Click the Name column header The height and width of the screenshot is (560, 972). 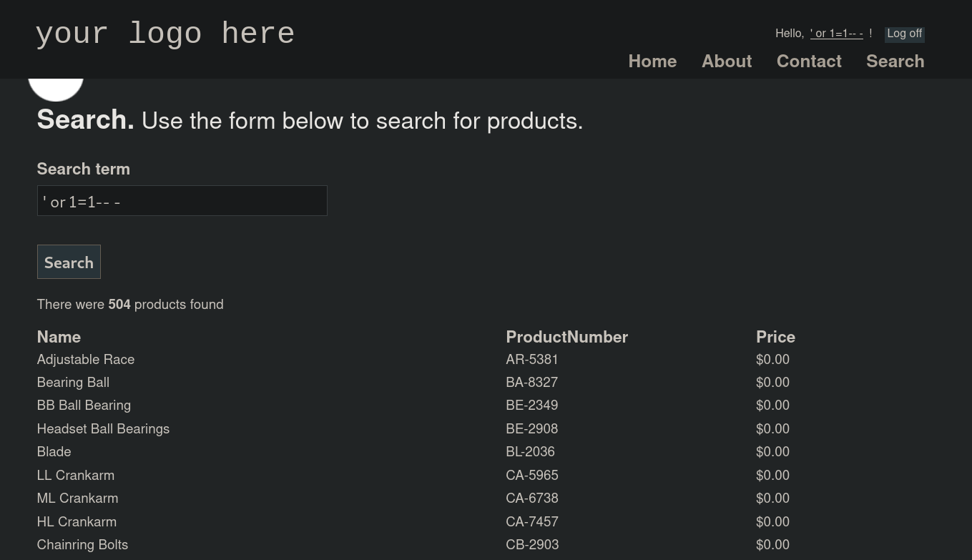click(59, 337)
